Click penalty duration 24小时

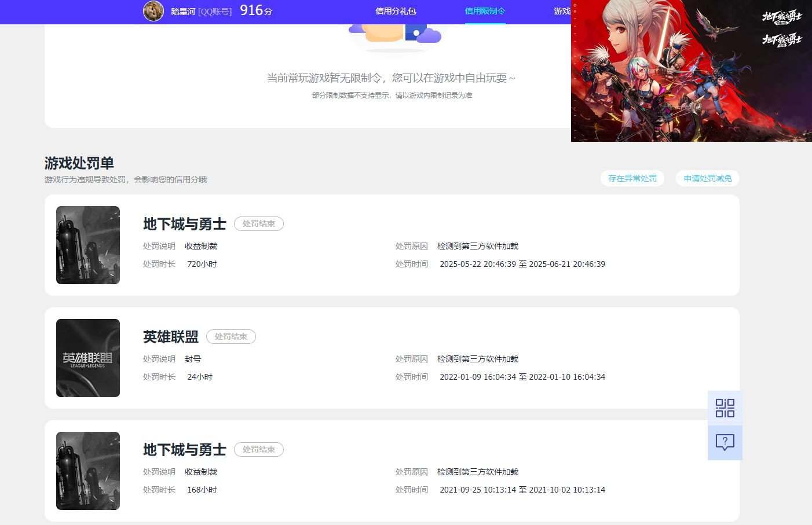[200, 377]
